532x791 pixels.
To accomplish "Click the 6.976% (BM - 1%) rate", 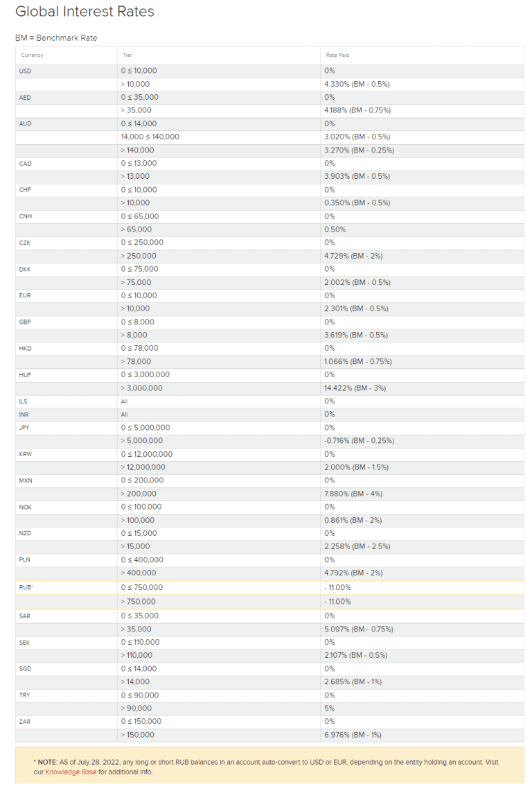I will (353, 735).
